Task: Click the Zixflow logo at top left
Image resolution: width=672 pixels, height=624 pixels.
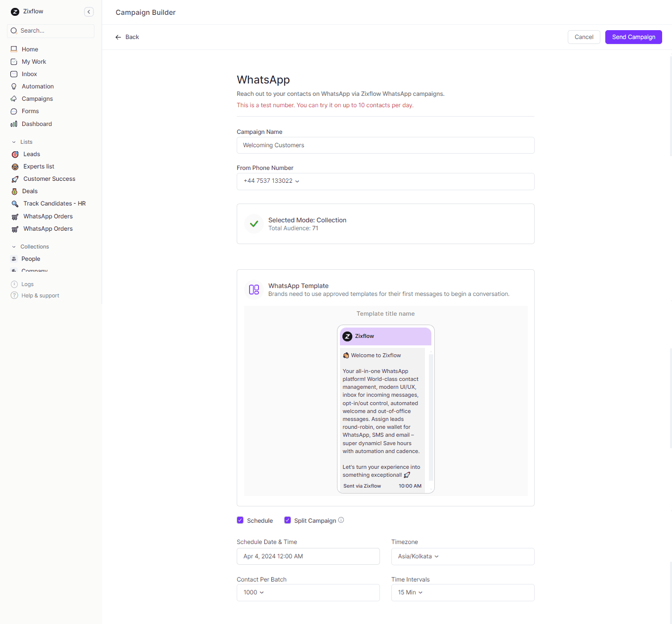Action: [15, 11]
